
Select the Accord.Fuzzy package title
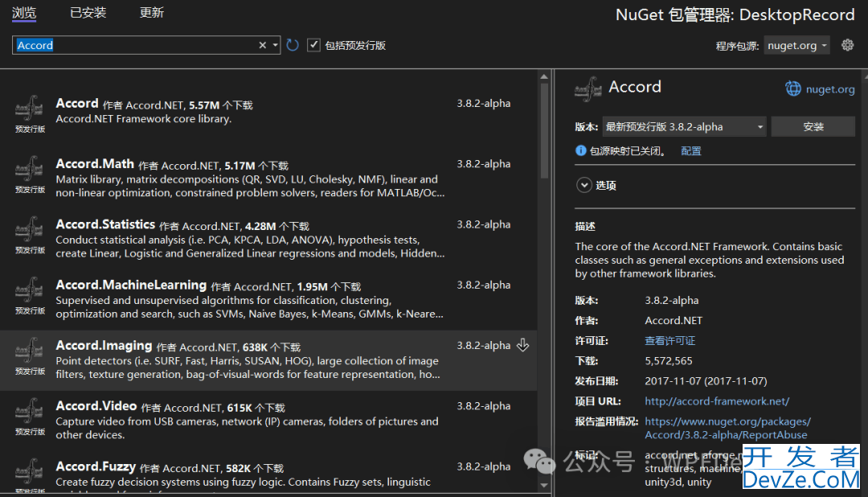tap(96, 466)
